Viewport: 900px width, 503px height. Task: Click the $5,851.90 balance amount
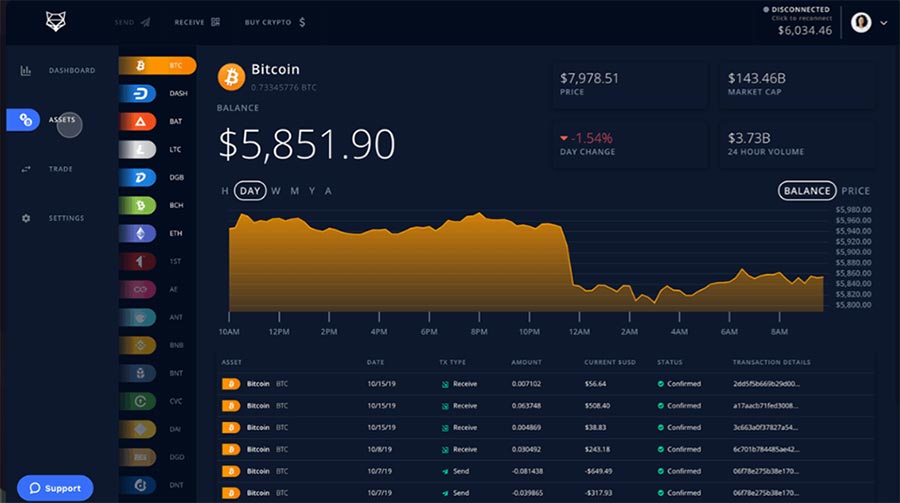pyautogui.click(x=307, y=144)
